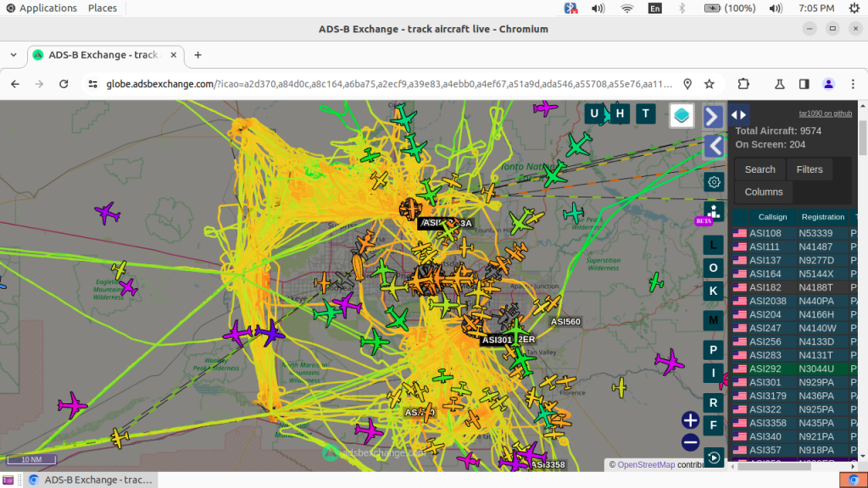Toggle the L map option
868x488 pixels.
pyautogui.click(x=713, y=245)
